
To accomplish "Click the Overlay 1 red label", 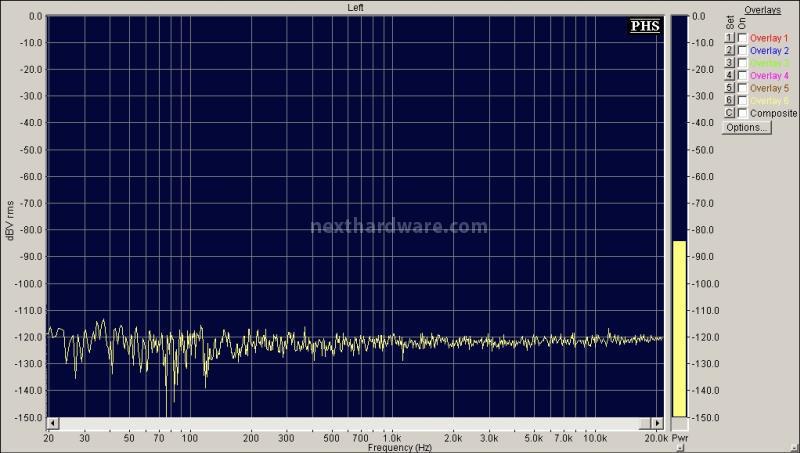I will point(769,38).
